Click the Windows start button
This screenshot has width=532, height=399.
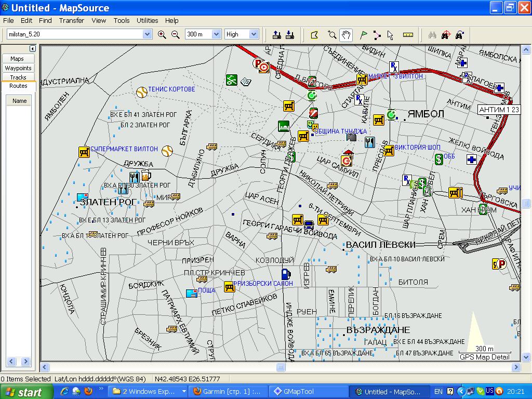click(26, 392)
